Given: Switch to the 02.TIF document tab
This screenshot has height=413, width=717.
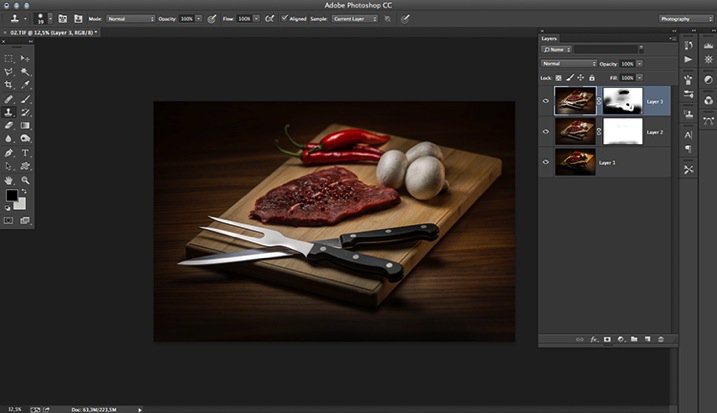Looking at the screenshot, I should 50,33.
